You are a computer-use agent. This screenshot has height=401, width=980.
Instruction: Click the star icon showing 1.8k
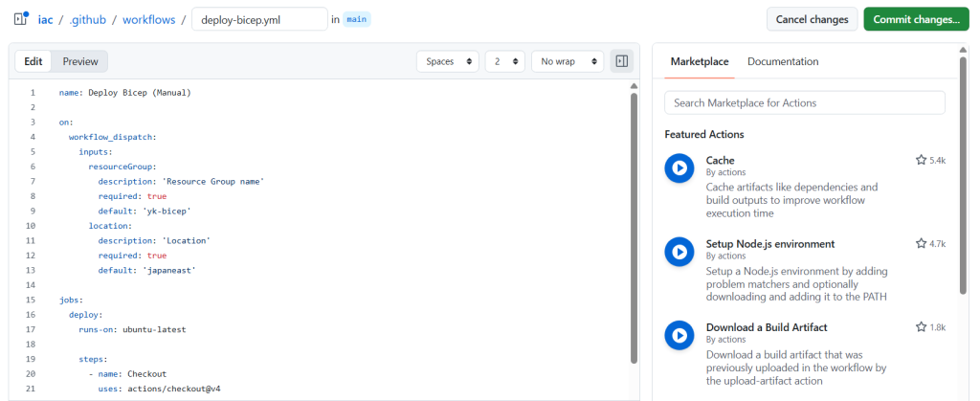pos(921,327)
